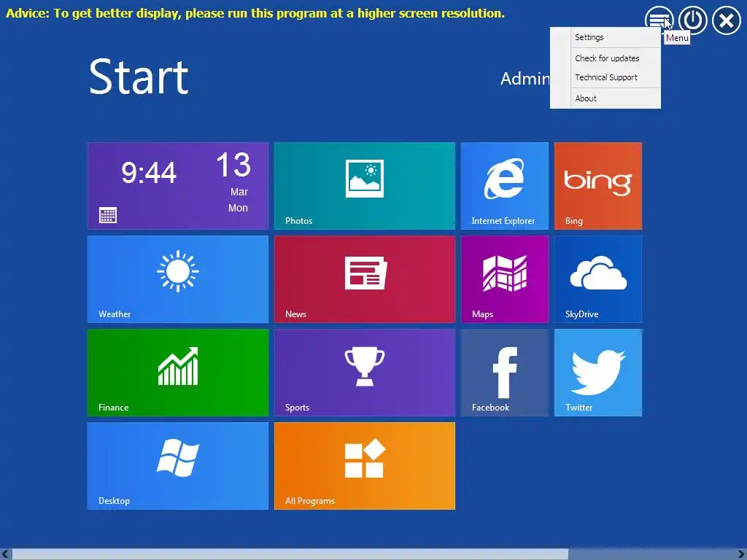Click the scrollbar left arrow
Screen dimensions: 747x560
5,554
